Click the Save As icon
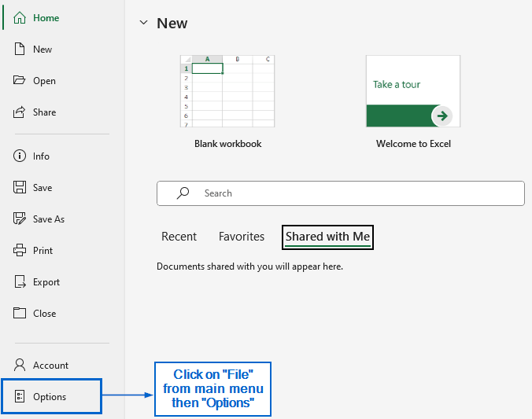This screenshot has height=419, width=532. pos(20,219)
